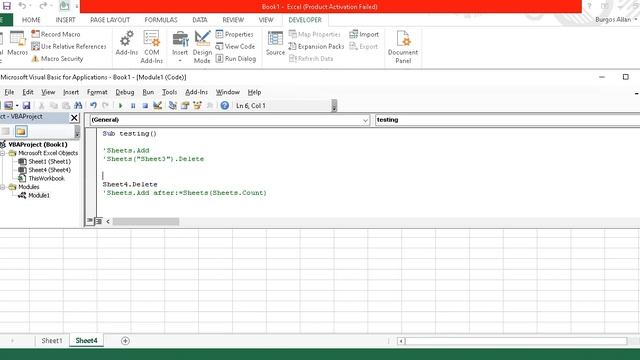Switch to the Sheet1 worksheet tab
This screenshot has height=360, width=640.
52,341
